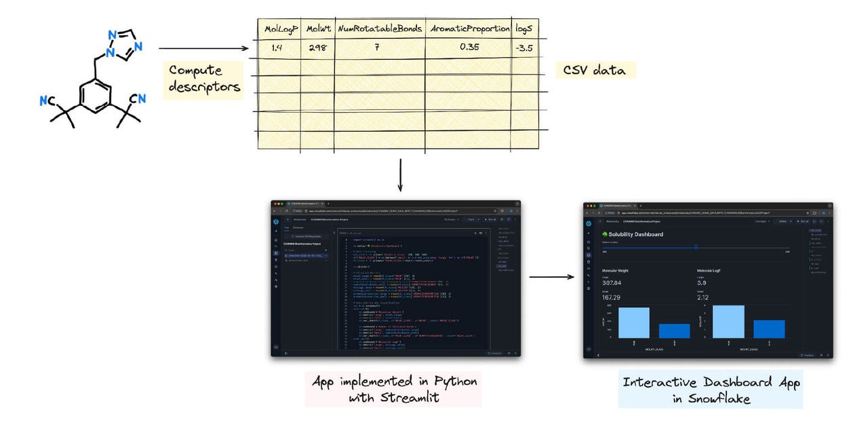
Task: Click the Snowflake logo in the dashboard window
Action: pyautogui.click(x=588, y=223)
